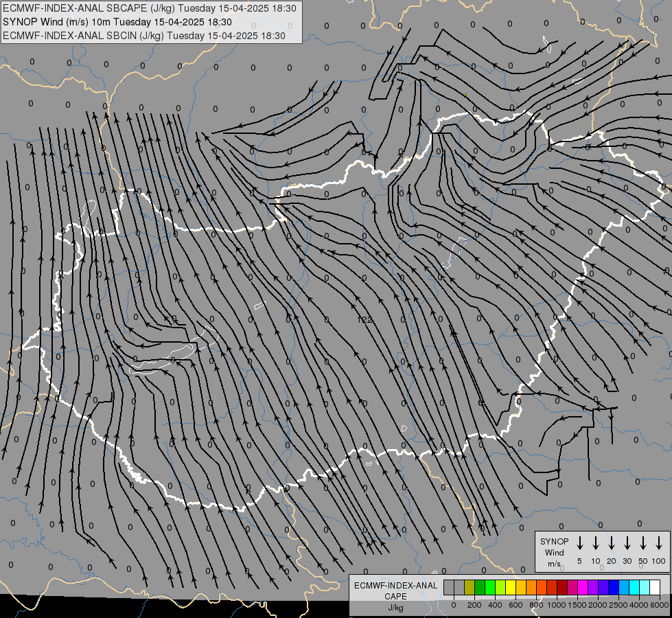Click the 6000 label on the CAPE scale
672x618 pixels.
660,605
